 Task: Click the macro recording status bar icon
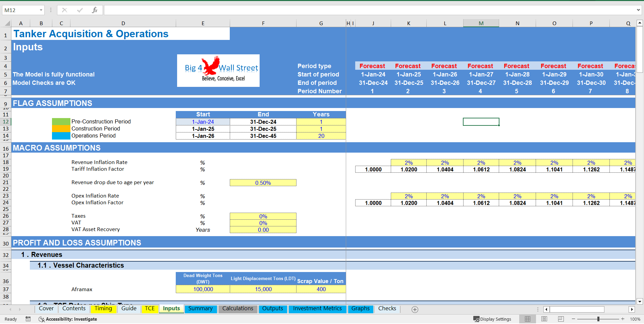pyautogui.click(x=28, y=319)
